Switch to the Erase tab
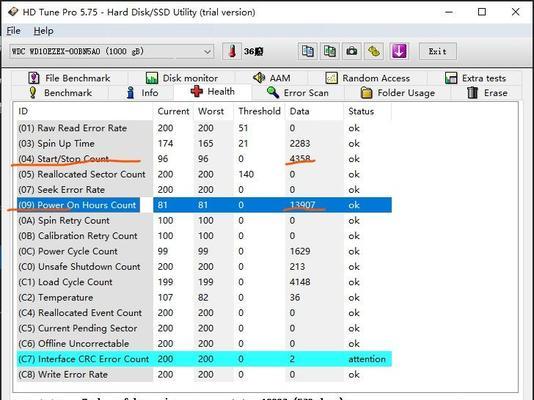534x400 pixels. pos(487,93)
